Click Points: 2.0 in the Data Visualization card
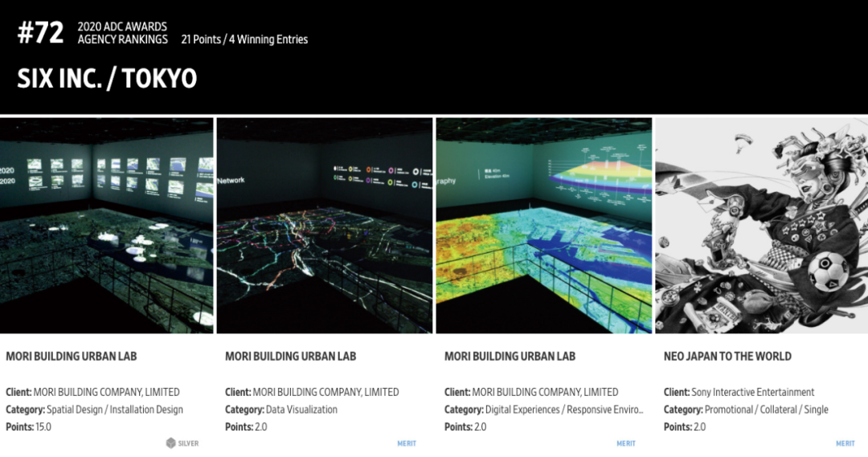 pyautogui.click(x=246, y=427)
